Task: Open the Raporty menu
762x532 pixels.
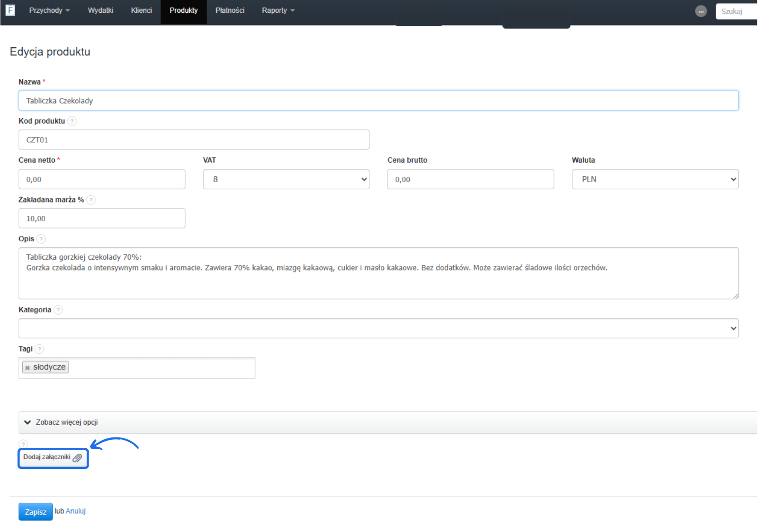Action: tap(278, 10)
